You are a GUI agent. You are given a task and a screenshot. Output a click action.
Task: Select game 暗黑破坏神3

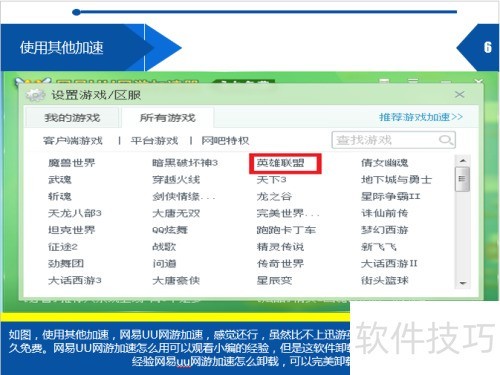pos(185,163)
